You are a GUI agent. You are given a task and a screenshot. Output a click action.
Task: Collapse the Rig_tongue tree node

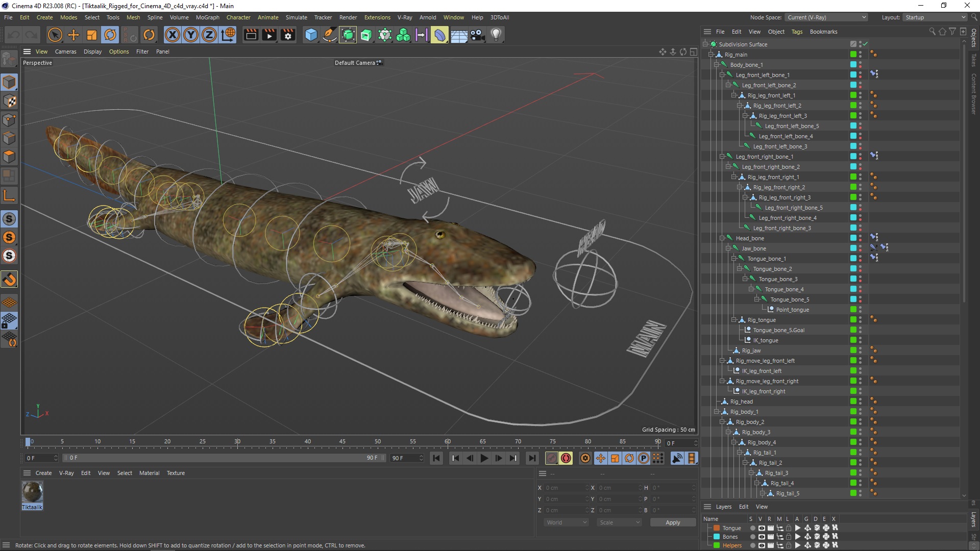click(x=734, y=320)
